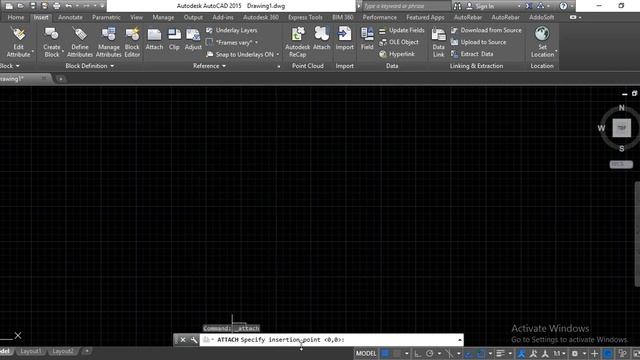Open the WCS dropdown under the ViewCube
Screen dimensions: 640x360
click(x=621, y=164)
